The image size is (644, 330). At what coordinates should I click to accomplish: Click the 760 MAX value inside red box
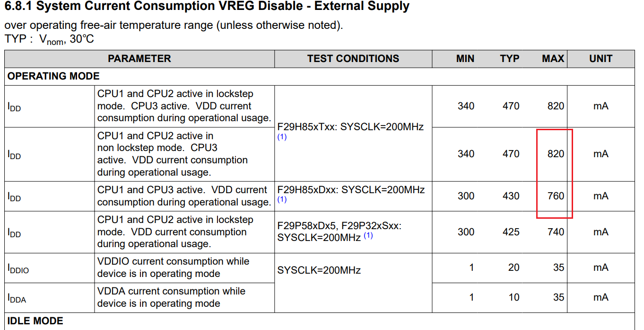tap(556, 196)
